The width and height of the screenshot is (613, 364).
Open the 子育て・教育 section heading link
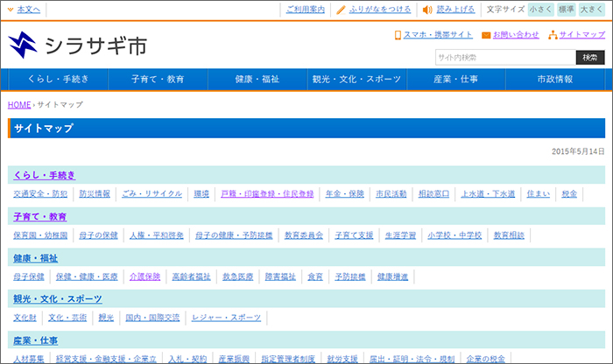(x=39, y=216)
